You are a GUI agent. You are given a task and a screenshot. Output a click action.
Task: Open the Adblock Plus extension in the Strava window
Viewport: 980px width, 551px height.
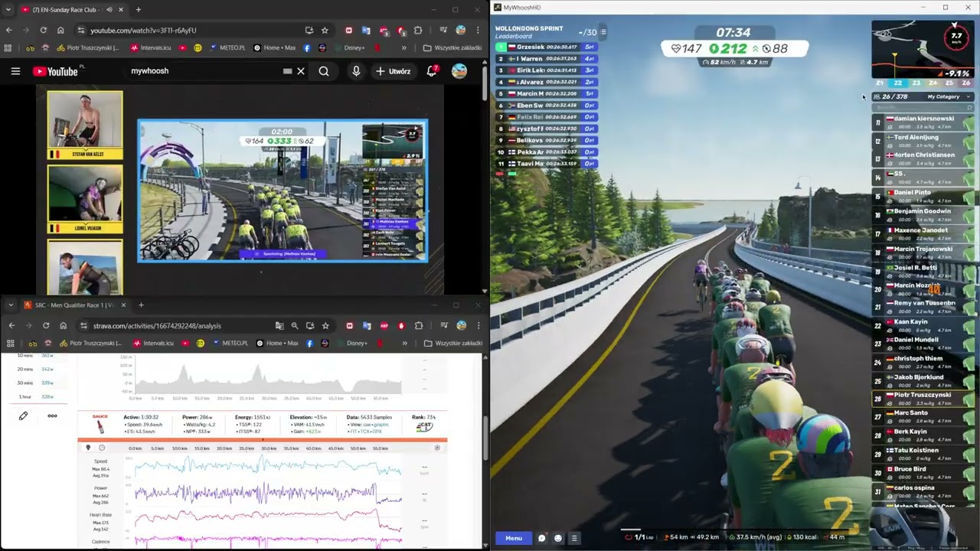coord(384,326)
